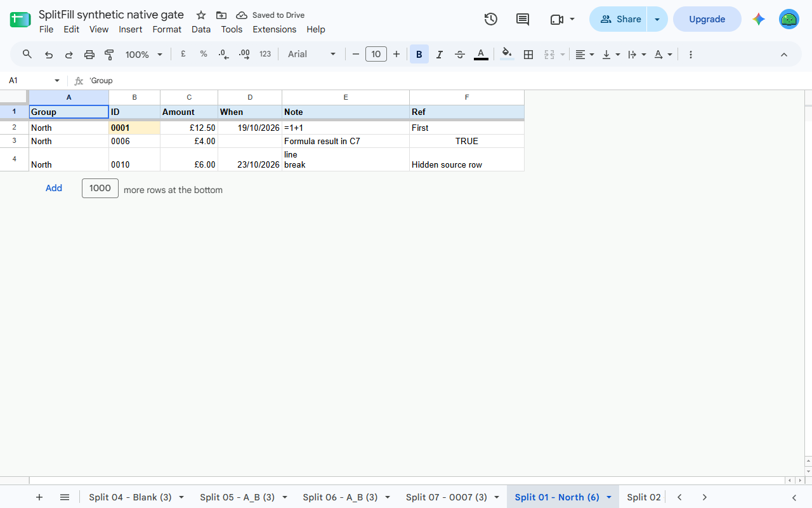
Task: Open the text color picker
Action: click(481, 55)
